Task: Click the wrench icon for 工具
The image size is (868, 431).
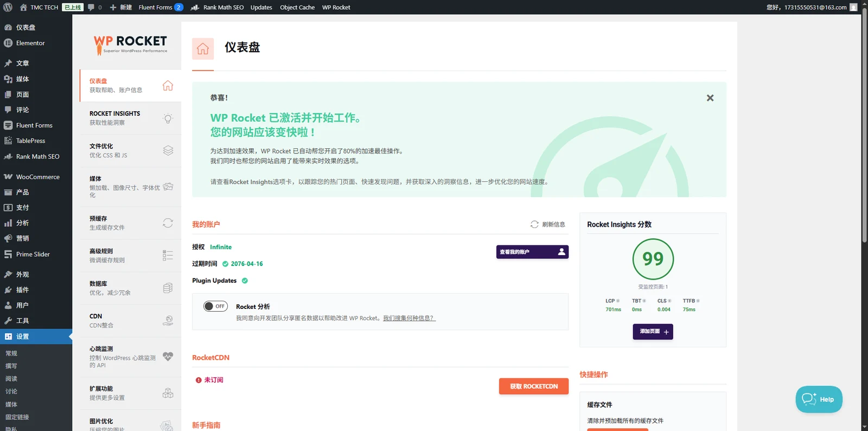Action: point(8,321)
